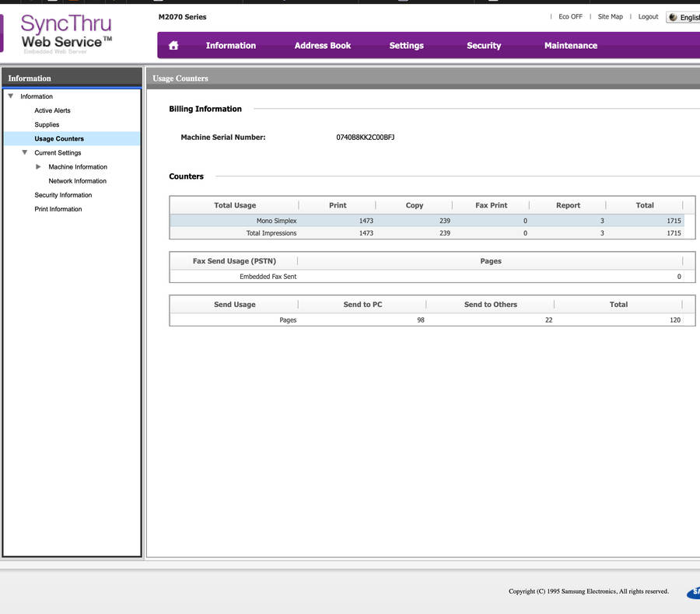
Task: Open the Settings menu tab
Action: click(x=406, y=46)
